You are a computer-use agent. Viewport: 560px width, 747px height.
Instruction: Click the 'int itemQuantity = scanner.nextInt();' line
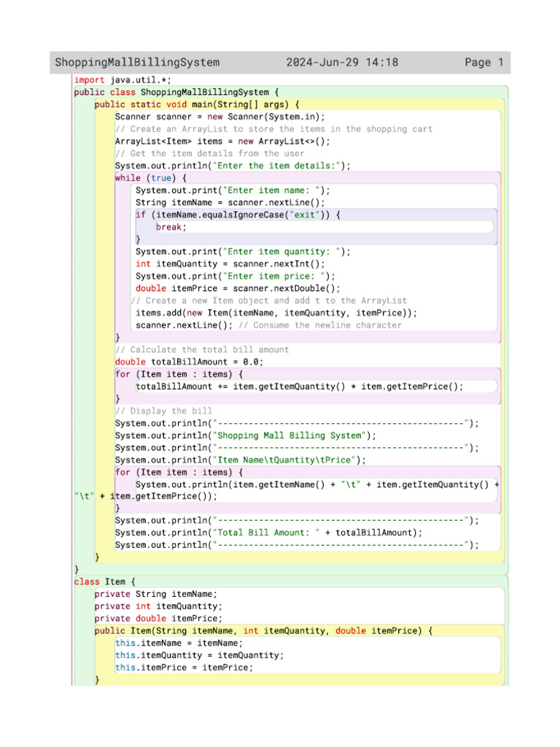(x=230, y=264)
